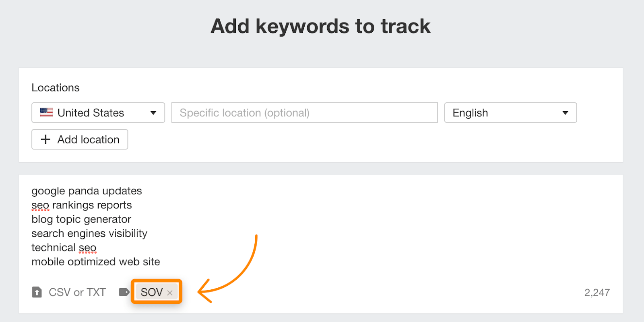The image size is (644, 322).
Task: Click the English dropdown chevron arrow
Action: 566,113
